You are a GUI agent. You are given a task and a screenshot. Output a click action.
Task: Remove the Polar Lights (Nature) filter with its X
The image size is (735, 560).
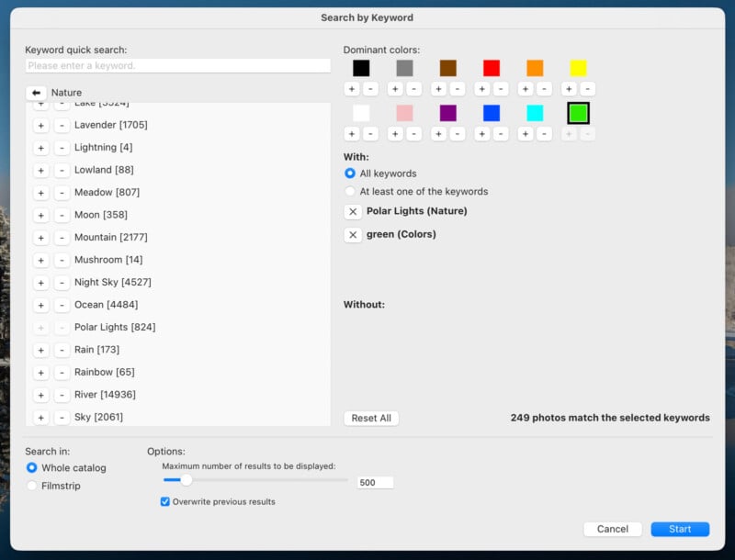click(354, 211)
